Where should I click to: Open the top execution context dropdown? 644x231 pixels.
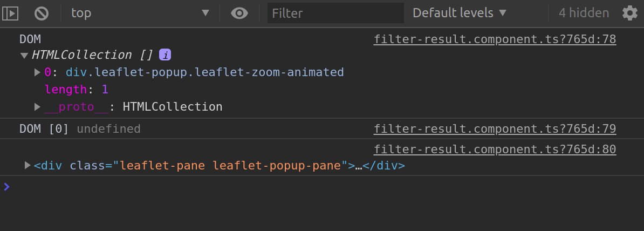pos(140,13)
